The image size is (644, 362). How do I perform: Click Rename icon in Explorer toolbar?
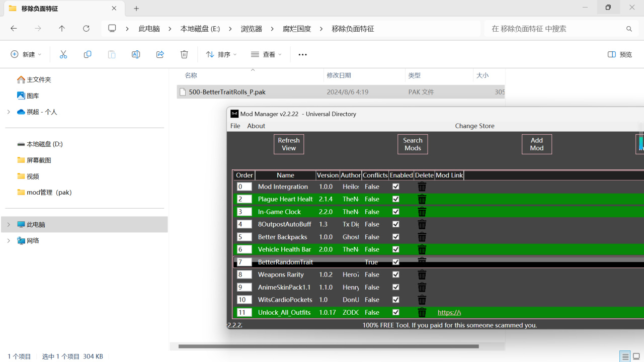point(136,54)
